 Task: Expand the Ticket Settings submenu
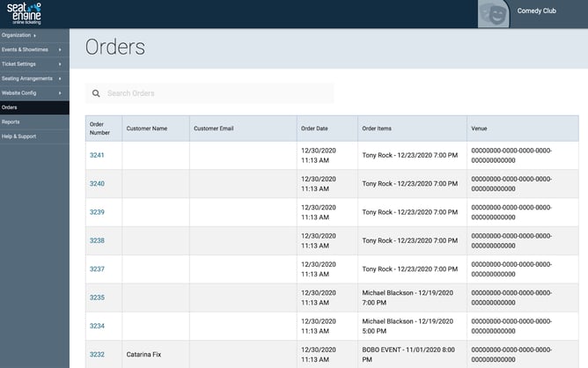pyautogui.click(x=22, y=64)
